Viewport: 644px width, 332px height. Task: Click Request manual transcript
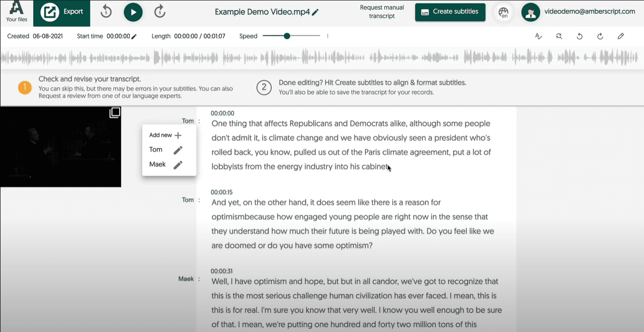pos(381,12)
